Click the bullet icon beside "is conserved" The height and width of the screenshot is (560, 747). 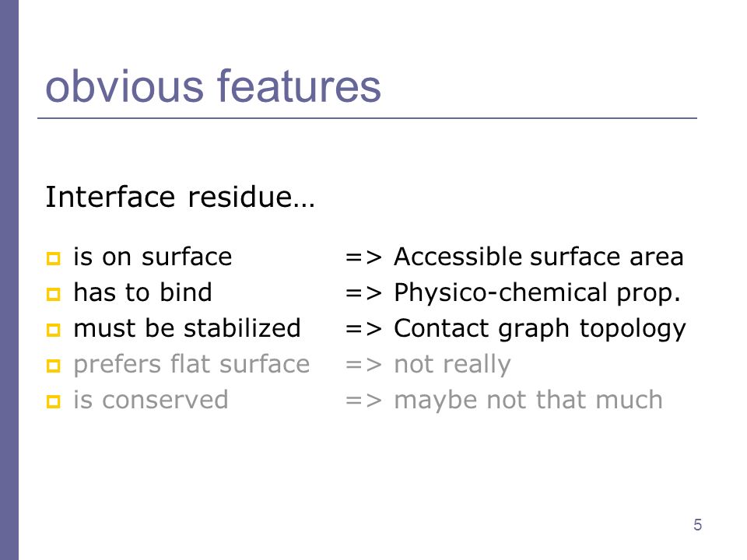54,401
